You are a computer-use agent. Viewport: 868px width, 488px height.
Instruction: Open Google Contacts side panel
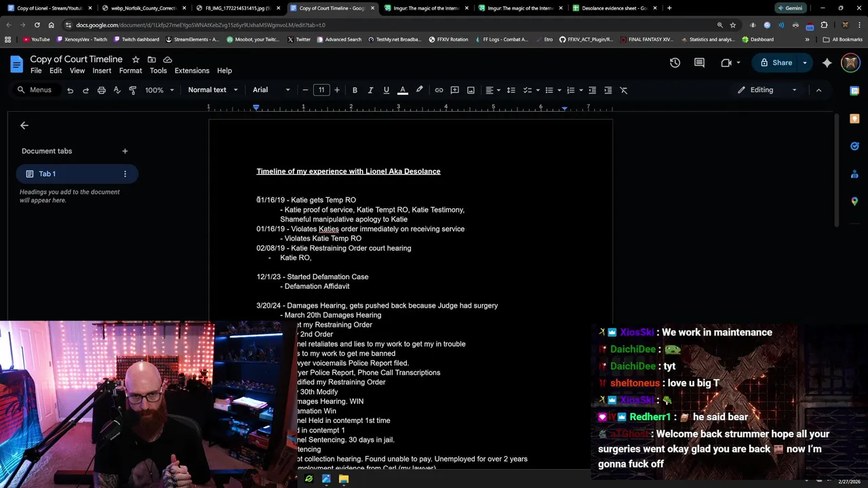tap(854, 174)
